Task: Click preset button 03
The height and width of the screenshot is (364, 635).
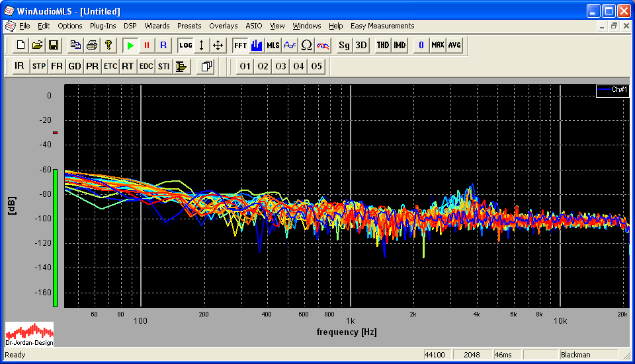Action: [x=281, y=66]
